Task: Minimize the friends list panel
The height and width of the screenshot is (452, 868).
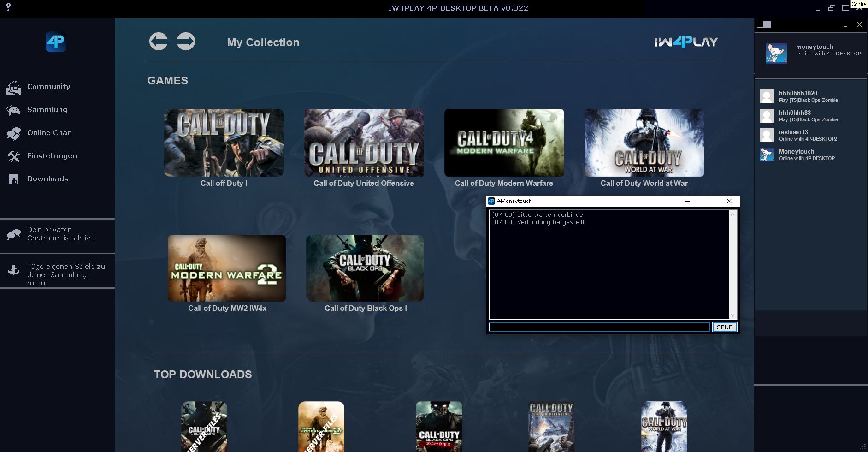Action: point(845,25)
